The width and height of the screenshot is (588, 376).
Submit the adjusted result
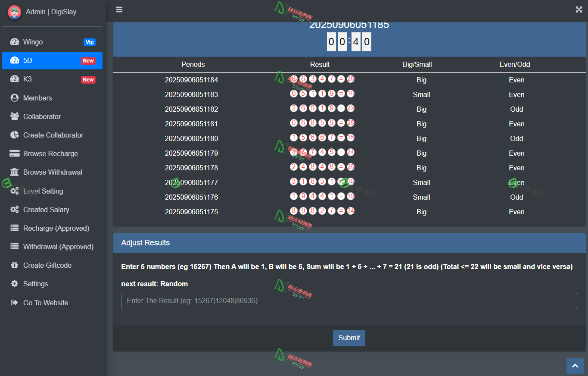point(349,338)
